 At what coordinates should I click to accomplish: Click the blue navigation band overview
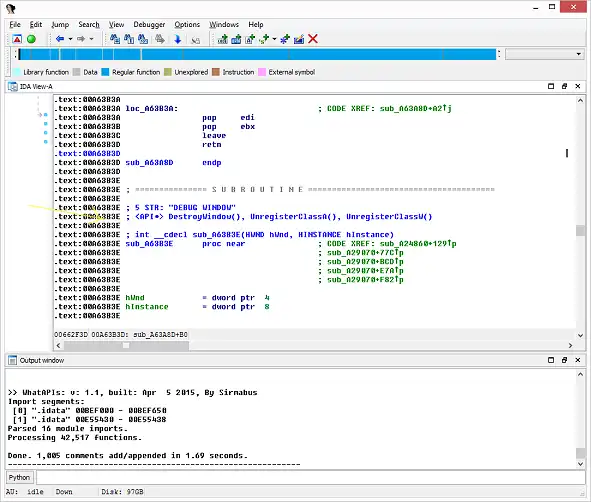pos(257,54)
